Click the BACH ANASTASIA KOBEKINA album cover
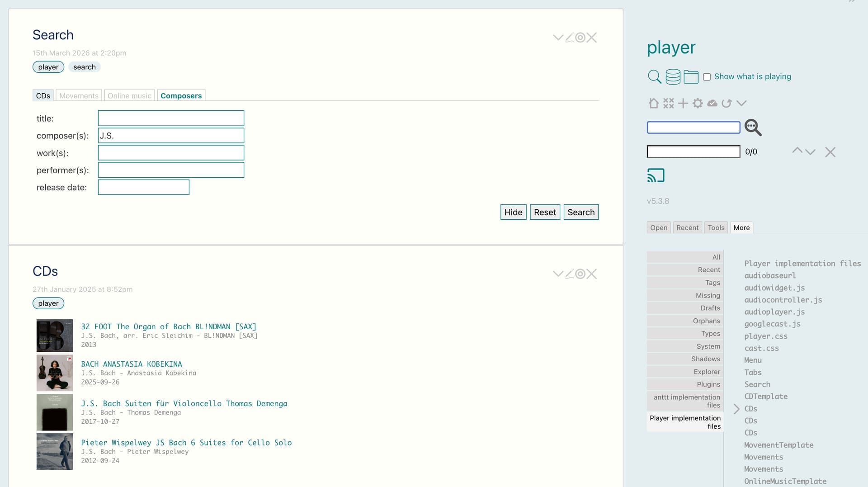The image size is (868, 487). coord(55,373)
